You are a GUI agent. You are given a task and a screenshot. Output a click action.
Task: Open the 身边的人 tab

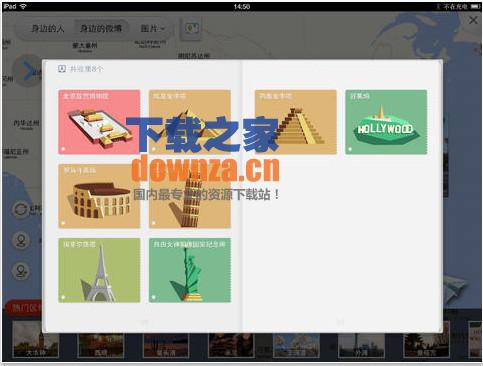[48, 29]
